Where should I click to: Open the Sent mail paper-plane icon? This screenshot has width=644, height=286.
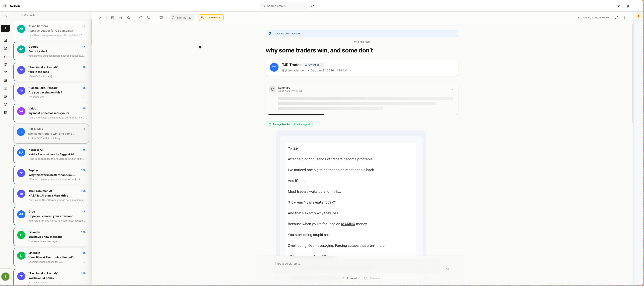click(5, 72)
